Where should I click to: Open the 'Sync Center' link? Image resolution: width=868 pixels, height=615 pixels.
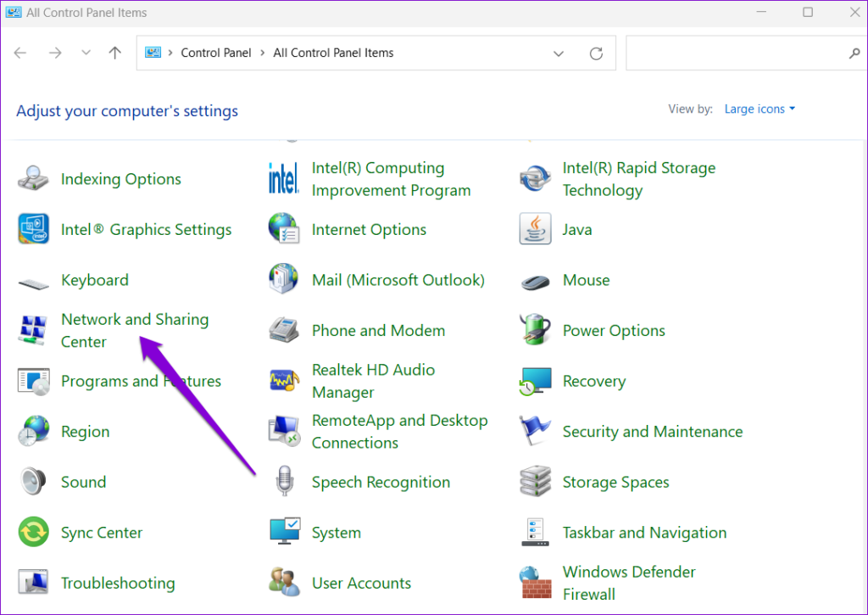click(x=102, y=533)
